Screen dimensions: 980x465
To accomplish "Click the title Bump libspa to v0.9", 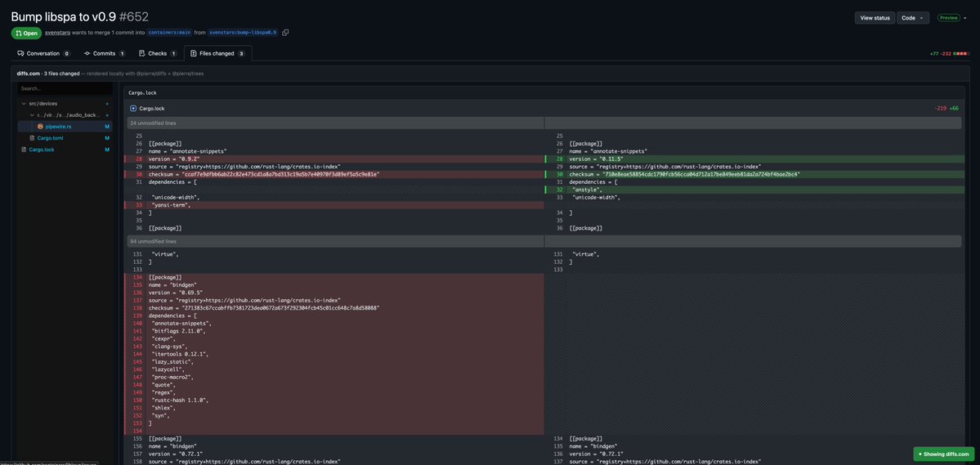I will (x=62, y=17).
